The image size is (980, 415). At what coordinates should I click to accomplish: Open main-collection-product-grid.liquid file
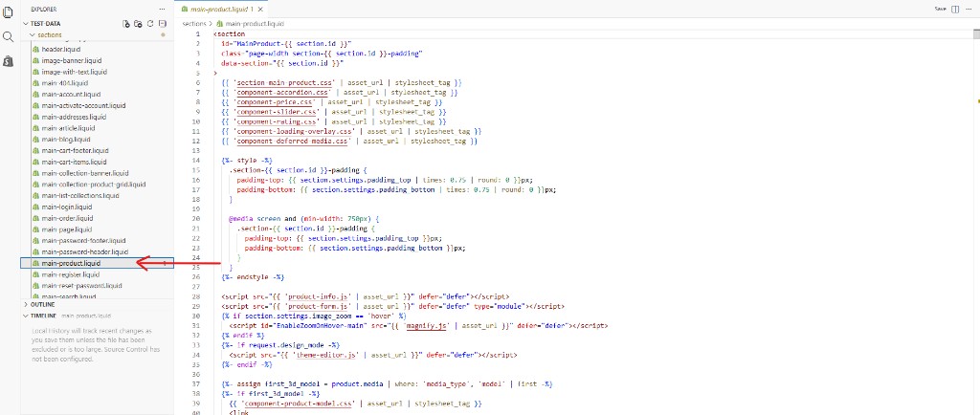(x=94, y=185)
